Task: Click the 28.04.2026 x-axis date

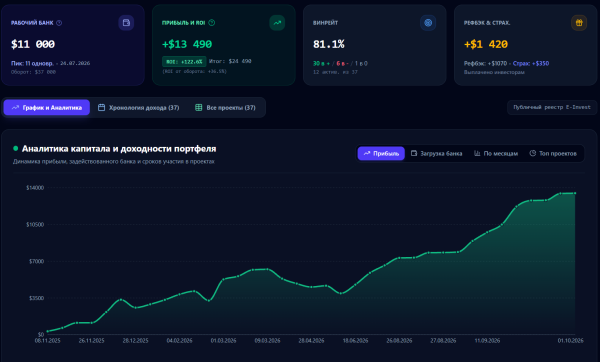Action: [x=311, y=341]
